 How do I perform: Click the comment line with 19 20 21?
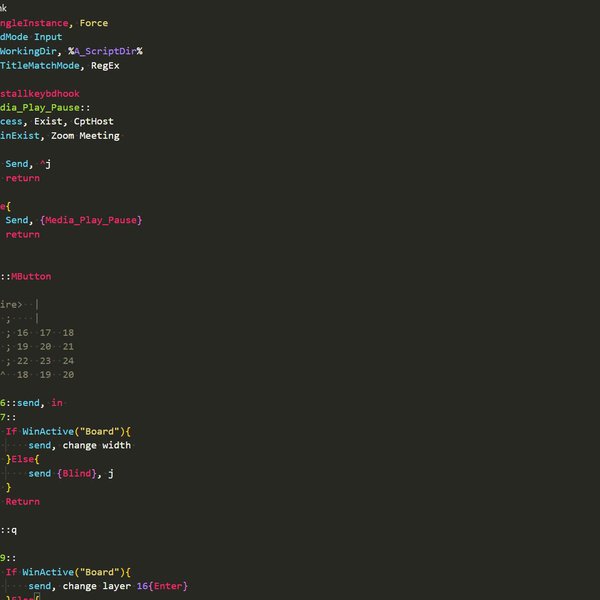pos(45,347)
